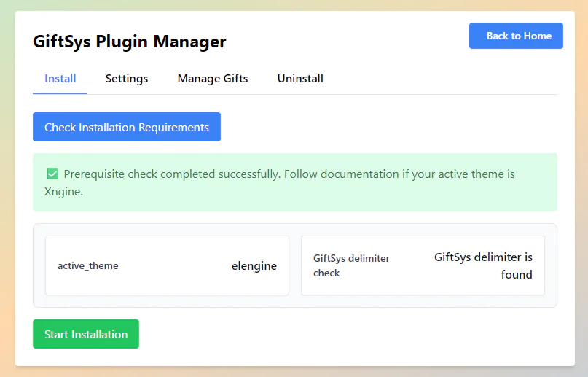The width and height of the screenshot is (588, 377).
Task: Switch to the Install tab
Action: click(x=60, y=79)
